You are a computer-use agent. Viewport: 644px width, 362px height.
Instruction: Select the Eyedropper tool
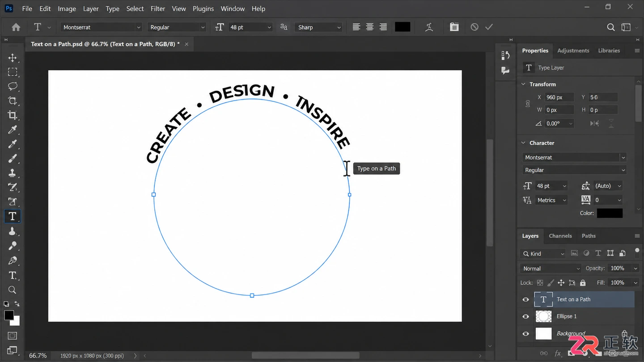[13, 130]
